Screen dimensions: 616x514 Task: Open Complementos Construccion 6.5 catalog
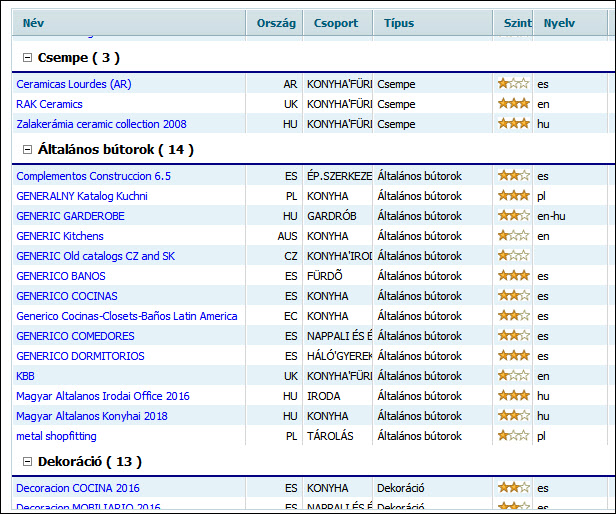pyautogui.click(x=94, y=176)
